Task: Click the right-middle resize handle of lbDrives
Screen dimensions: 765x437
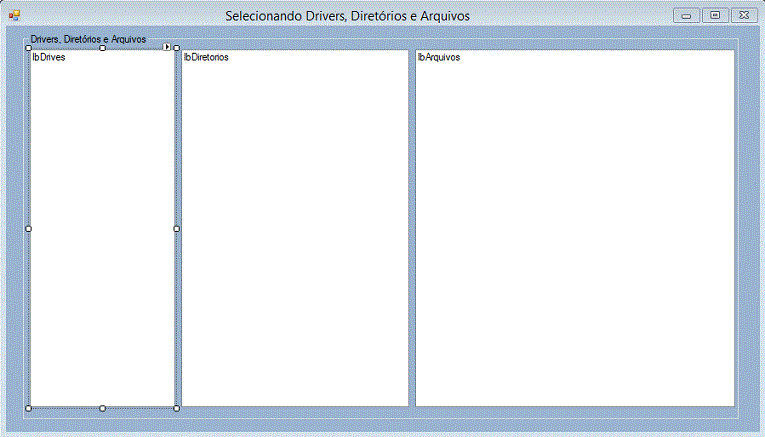Action: [x=177, y=229]
